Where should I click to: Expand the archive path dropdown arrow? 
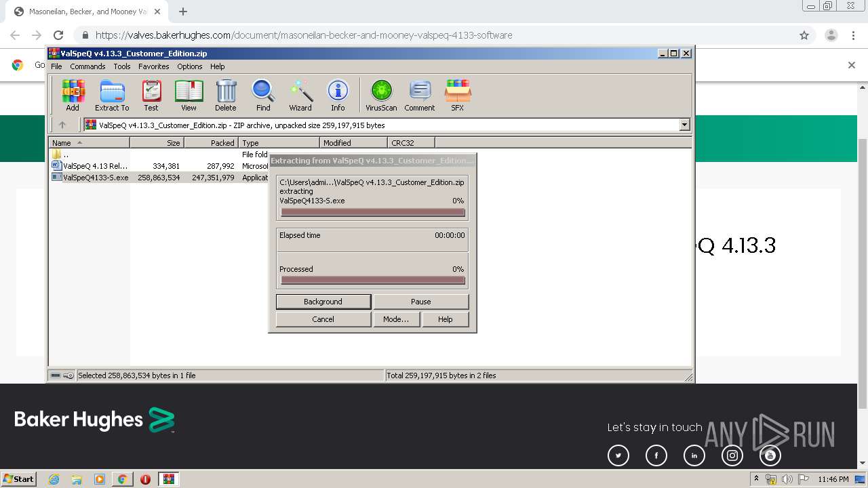(684, 125)
